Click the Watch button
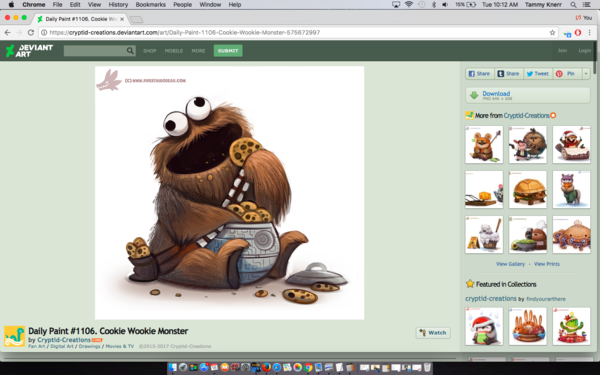Screen dimensions: 600x375 (x=433, y=333)
